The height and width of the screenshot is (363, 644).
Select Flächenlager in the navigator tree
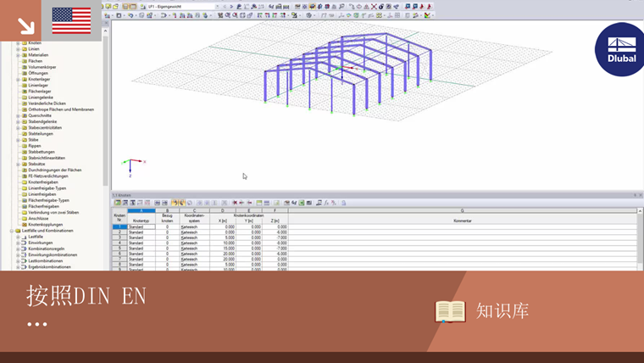40,92
